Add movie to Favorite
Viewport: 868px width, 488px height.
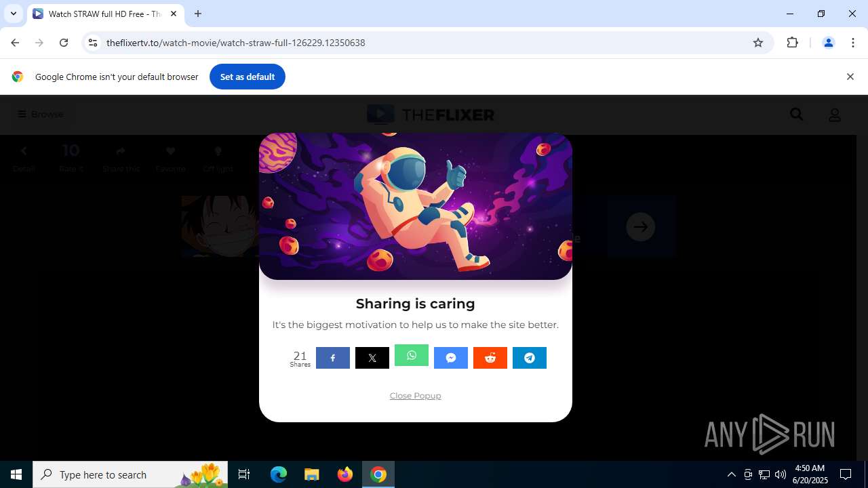(170, 159)
